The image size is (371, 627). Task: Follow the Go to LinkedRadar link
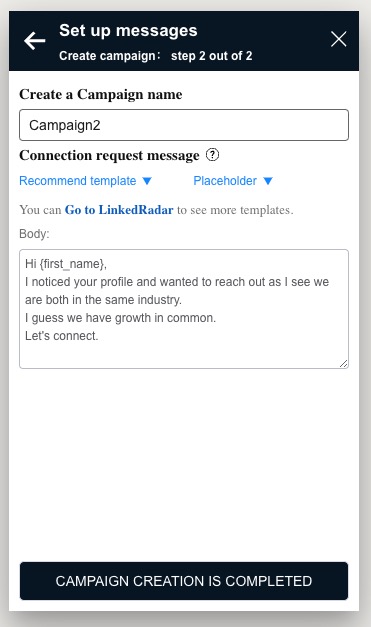[x=119, y=210]
